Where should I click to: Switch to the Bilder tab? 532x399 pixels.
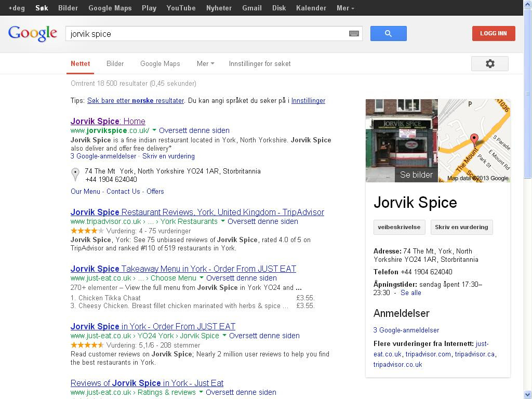point(115,63)
